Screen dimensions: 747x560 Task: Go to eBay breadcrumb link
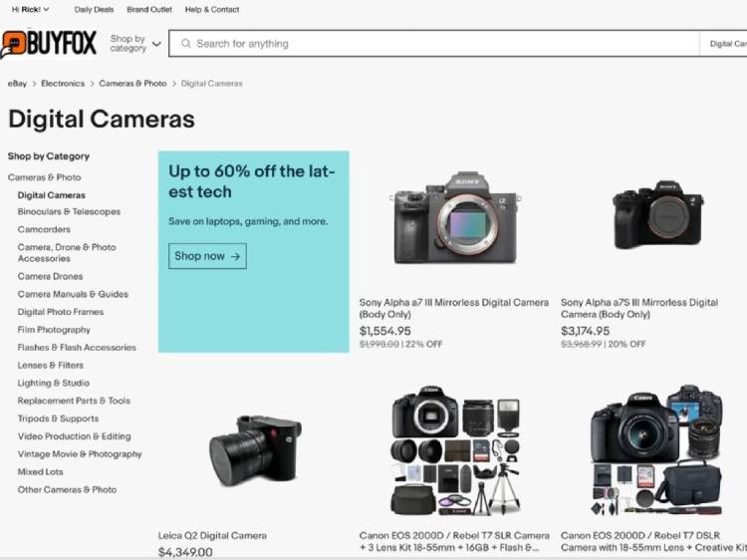coord(17,84)
